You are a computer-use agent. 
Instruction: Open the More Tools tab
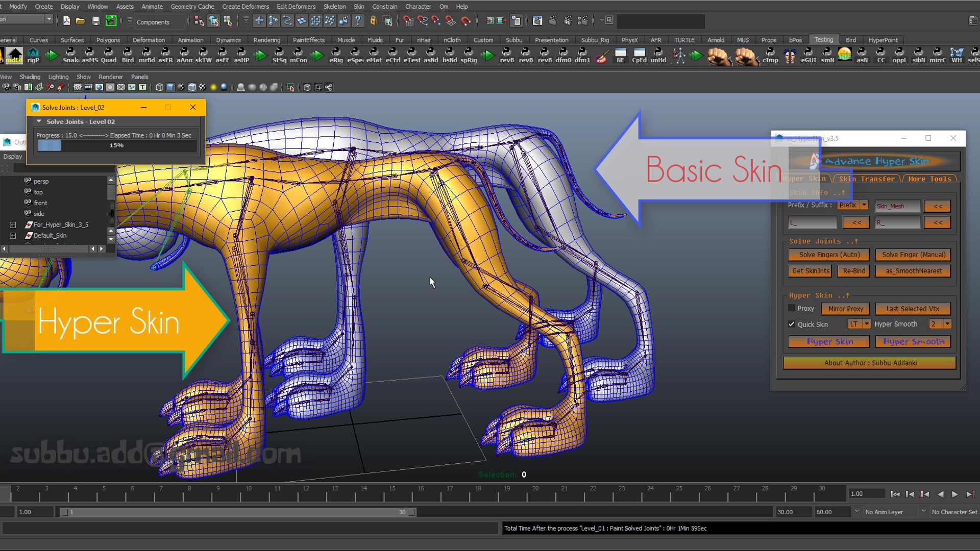tap(929, 179)
